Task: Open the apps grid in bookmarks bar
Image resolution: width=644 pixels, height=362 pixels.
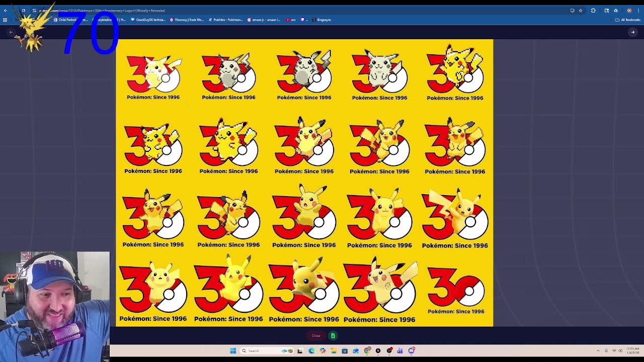Action: [5, 20]
